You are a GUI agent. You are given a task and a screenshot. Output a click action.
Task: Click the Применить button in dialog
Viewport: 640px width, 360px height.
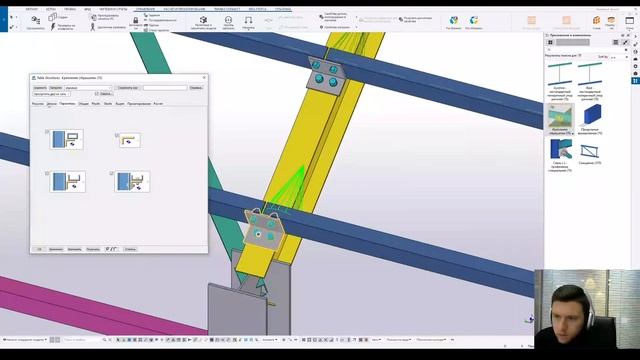(56, 249)
